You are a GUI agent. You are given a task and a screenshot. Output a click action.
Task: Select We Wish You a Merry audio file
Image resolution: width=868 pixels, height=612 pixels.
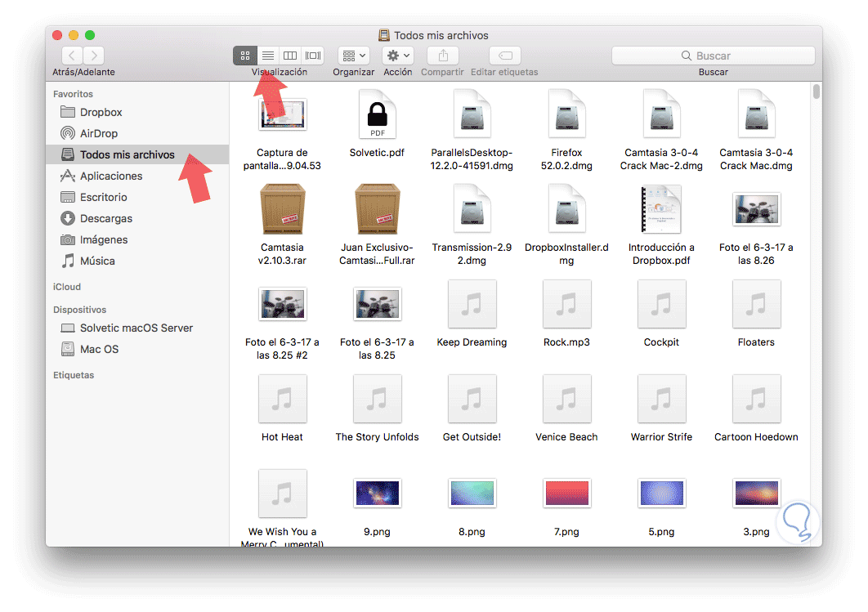point(282,494)
